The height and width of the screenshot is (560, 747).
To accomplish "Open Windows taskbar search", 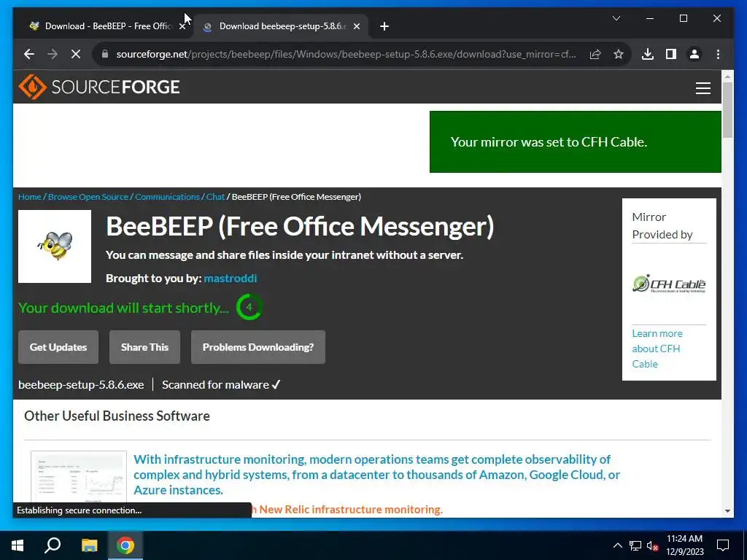I will [x=53, y=545].
